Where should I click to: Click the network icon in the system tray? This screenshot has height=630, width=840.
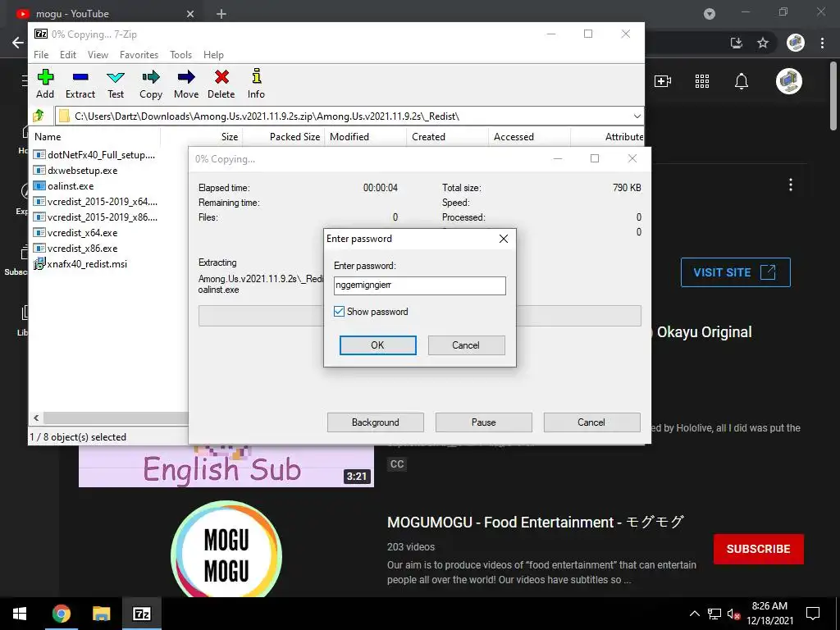714,614
